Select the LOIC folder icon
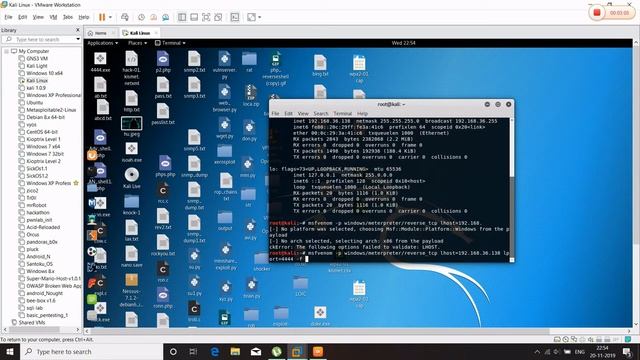Viewport: 640px width, 360px height. 300,286
